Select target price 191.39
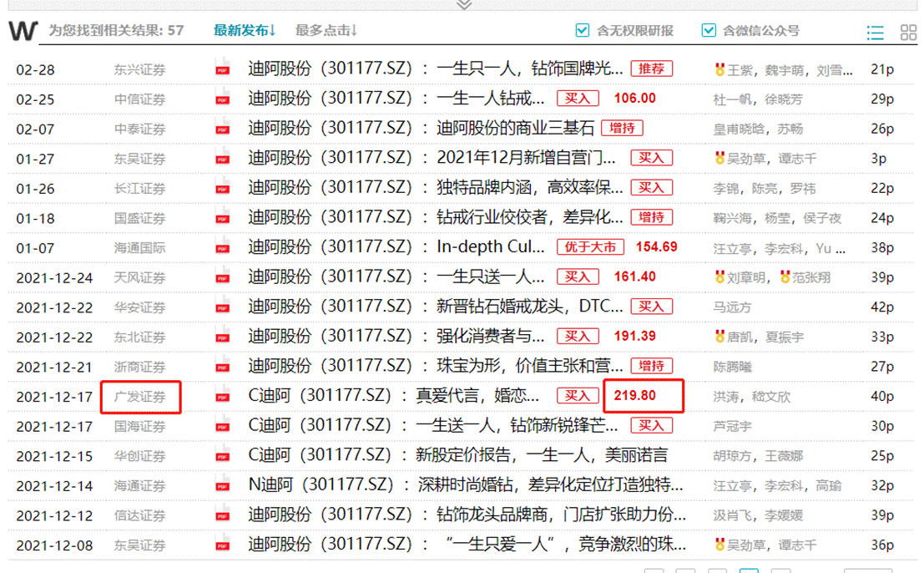Viewport: 924px width, 573px height. pos(634,336)
